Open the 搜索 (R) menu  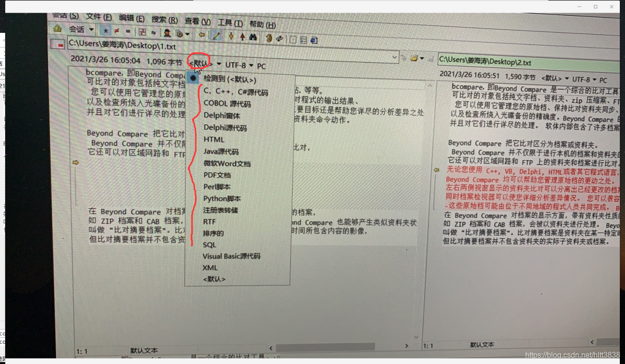[164, 20]
